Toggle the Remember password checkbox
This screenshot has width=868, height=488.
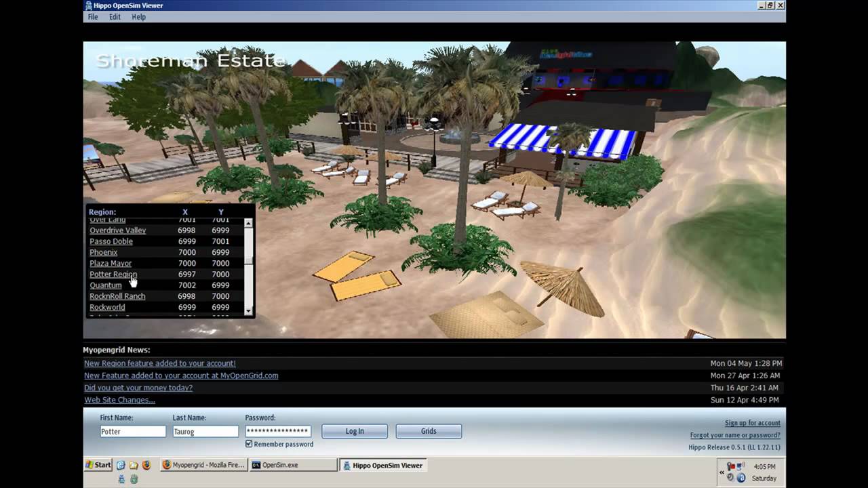pyautogui.click(x=249, y=444)
